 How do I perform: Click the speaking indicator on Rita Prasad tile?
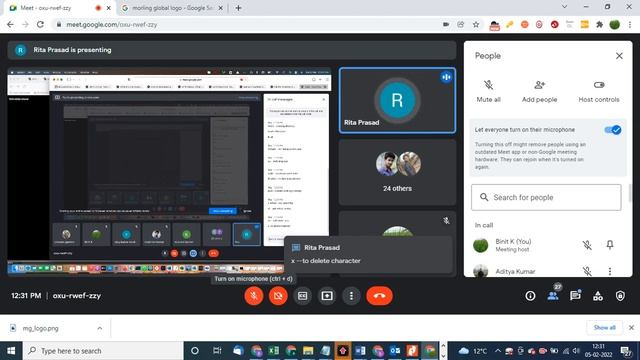tap(446, 77)
